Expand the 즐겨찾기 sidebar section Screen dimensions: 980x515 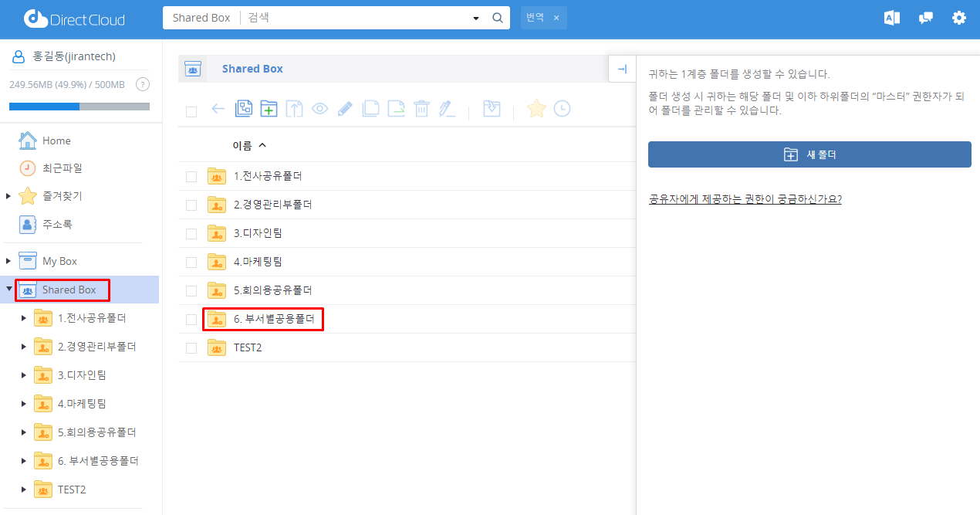(8, 196)
